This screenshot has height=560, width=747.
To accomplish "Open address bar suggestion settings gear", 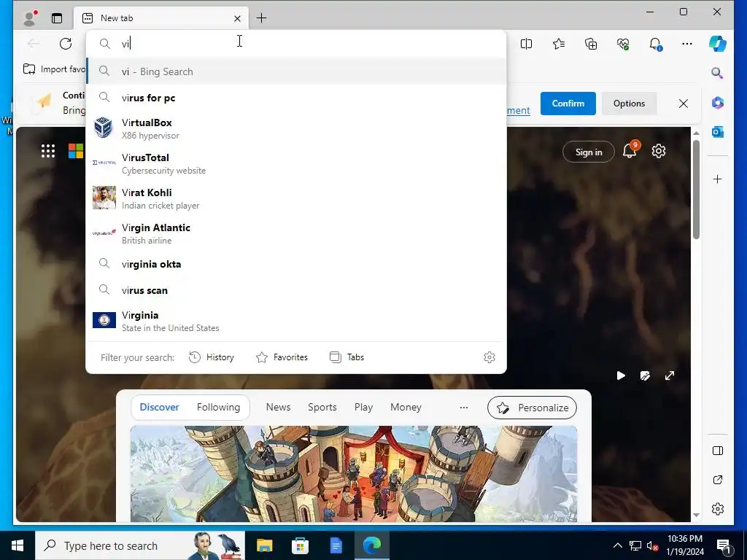I will point(489,357).
